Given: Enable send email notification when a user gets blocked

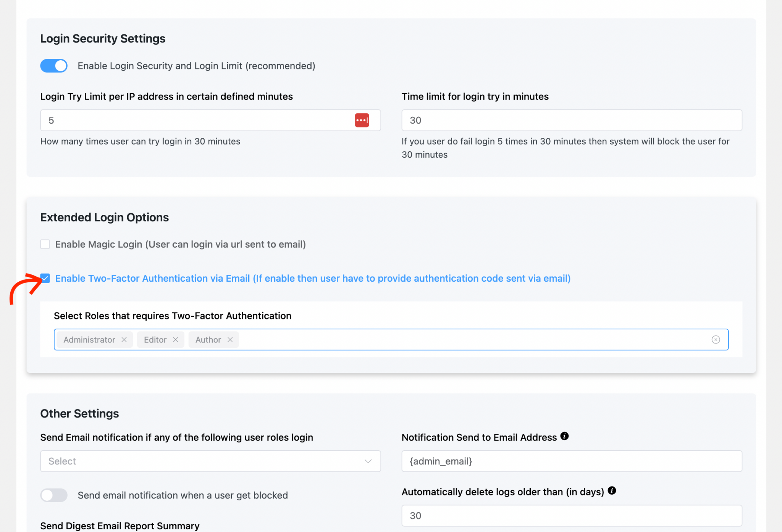Looking at the screenshot, I should click(54, 495).
